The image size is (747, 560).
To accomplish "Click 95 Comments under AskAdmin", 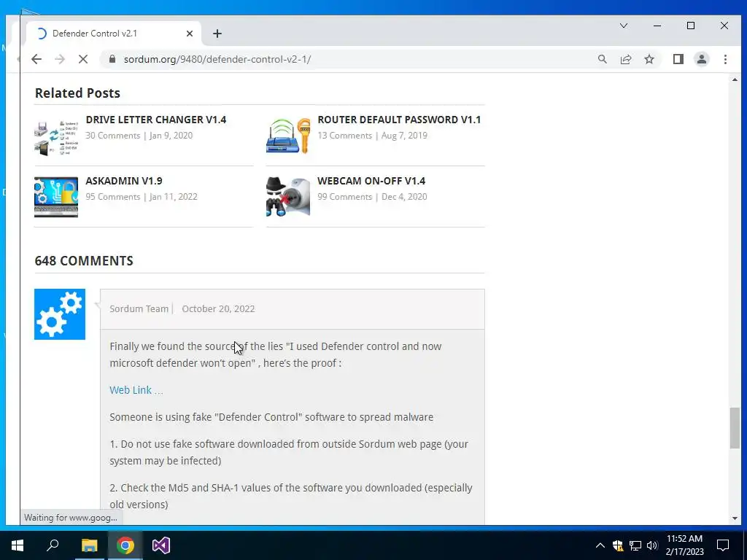I will point(113,197).
